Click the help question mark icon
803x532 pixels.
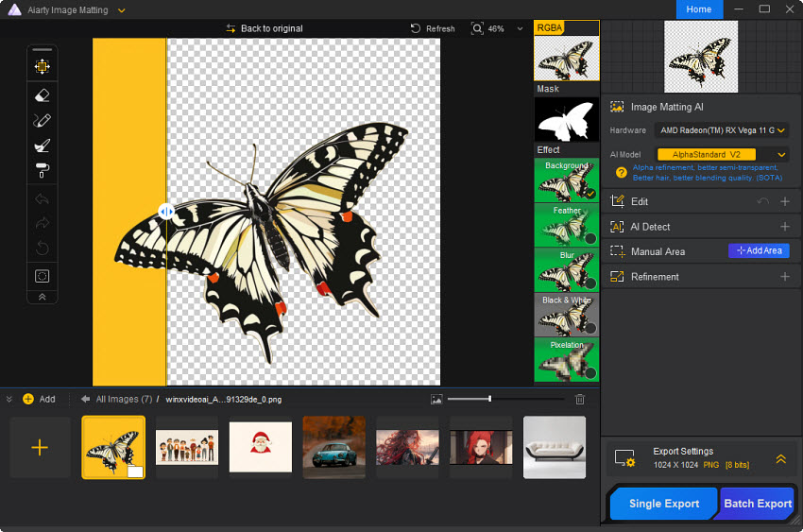[621, 172]
